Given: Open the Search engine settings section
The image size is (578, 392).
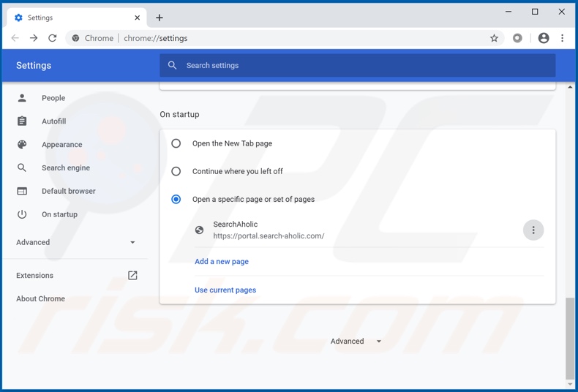Looking at the screenshot, I should point(66,168).
